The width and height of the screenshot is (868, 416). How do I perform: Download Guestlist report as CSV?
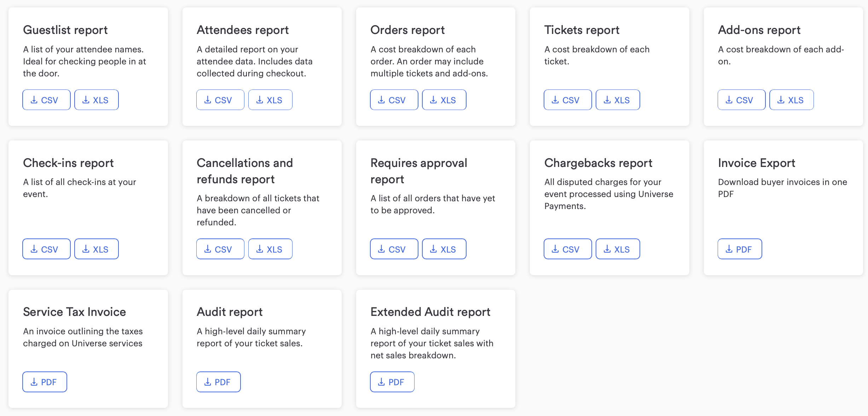46,100
